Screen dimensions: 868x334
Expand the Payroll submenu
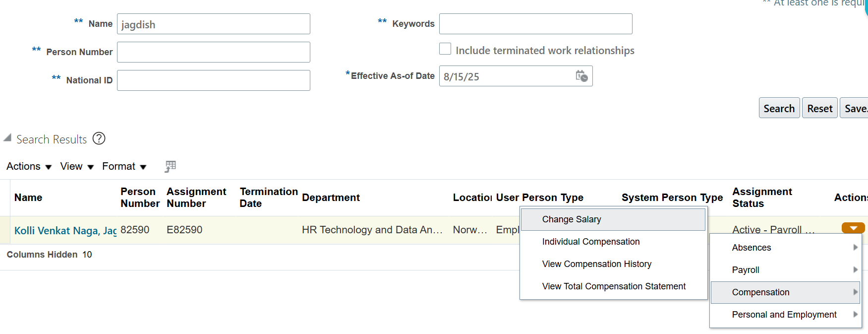786,270
